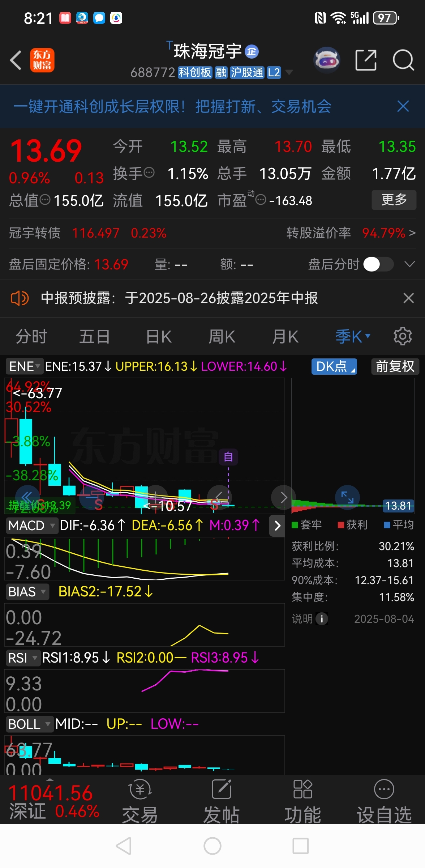This screenshot has height=868, width=425.
Task: Open the MACD indicator dropdown
Action: point(32,526)
